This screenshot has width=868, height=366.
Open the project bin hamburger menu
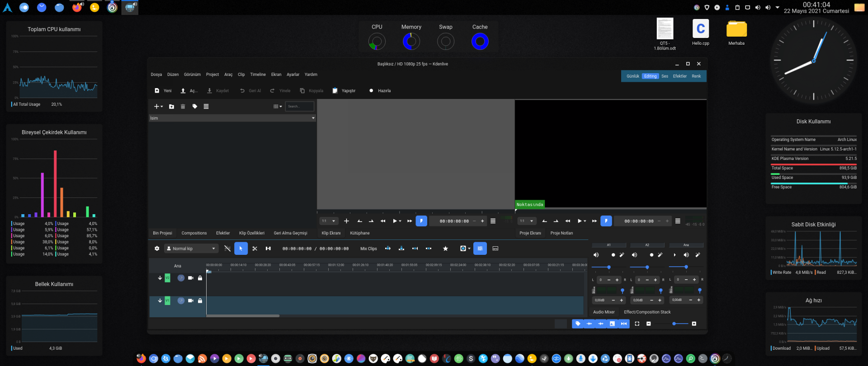[x=206, y=107]
